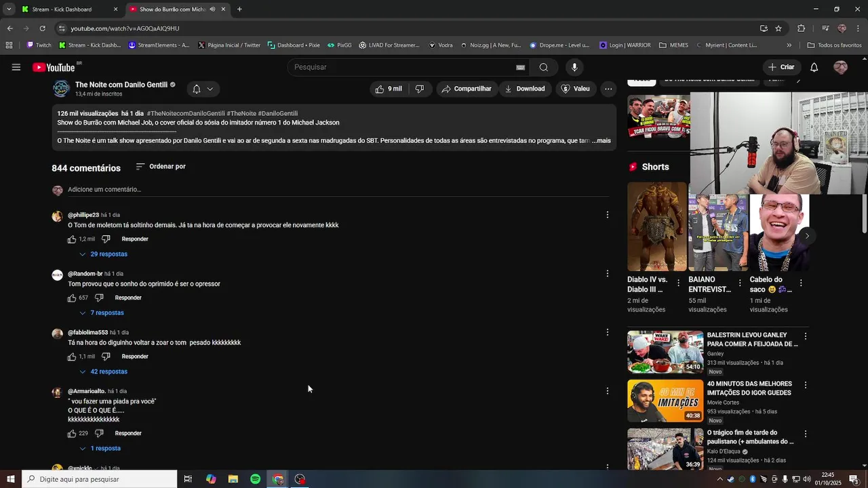Click Adicione um comentário field
The height and width of the screenshot is (488, 868).
tap(338, 190)
